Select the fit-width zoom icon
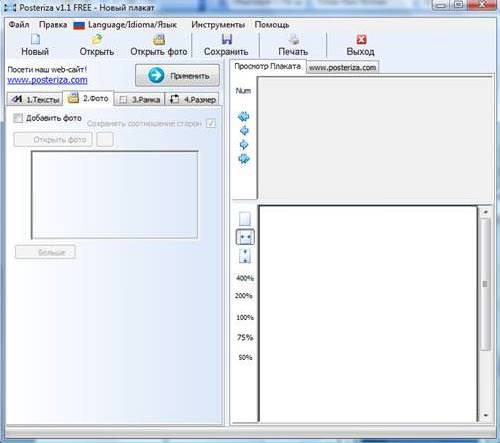 click(x=245, y=237)
